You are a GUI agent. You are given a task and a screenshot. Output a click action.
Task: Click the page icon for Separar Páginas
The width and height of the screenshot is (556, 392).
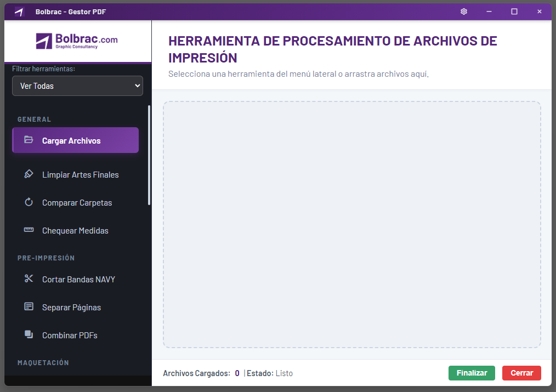click(29, 306)
